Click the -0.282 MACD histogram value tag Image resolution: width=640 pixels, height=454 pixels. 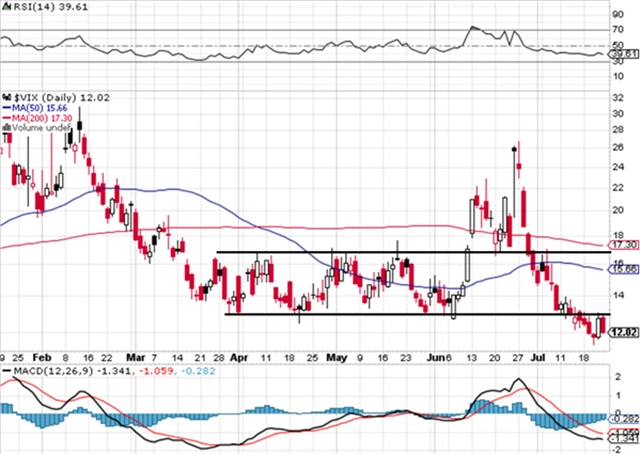pos(623,416)
